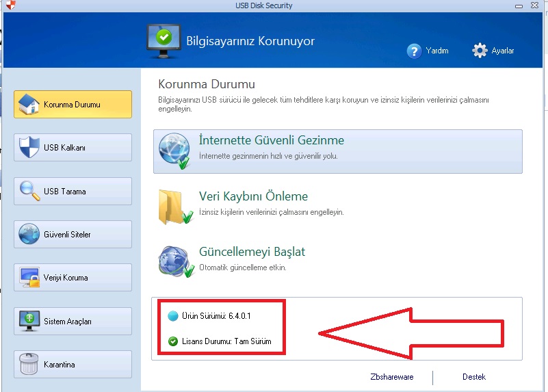Image resolution: width=548 pixels, height=392 pixels.
Task: Open the Zbshareware link
Action: coord(392,377)
